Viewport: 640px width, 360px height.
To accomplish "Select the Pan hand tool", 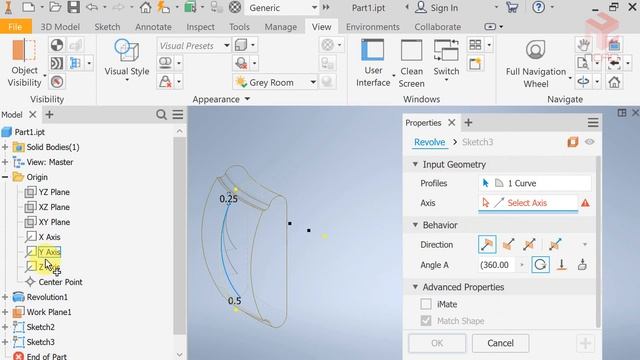I will (x=584, y=44).
